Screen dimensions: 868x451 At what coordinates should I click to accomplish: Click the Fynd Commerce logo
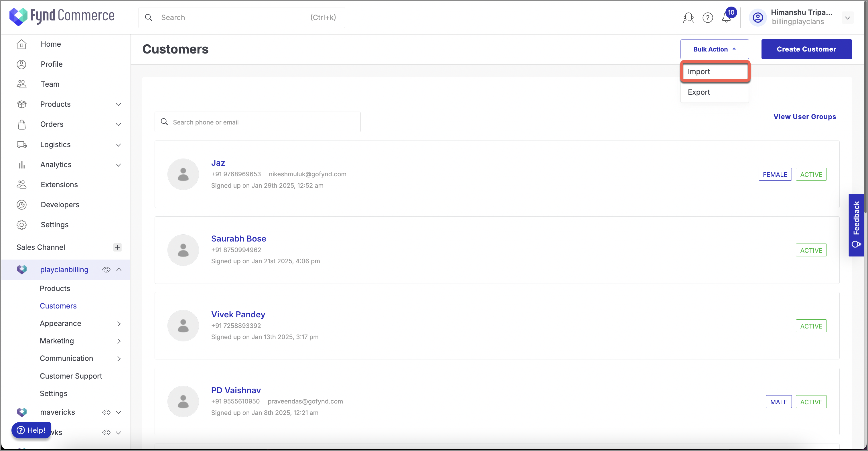point(62,17)
